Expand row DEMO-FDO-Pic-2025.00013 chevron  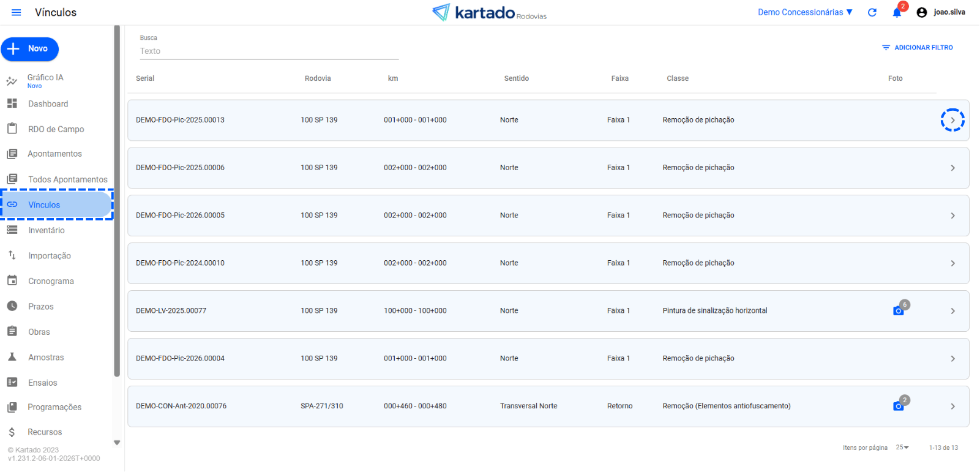click(x=952, y=120)
